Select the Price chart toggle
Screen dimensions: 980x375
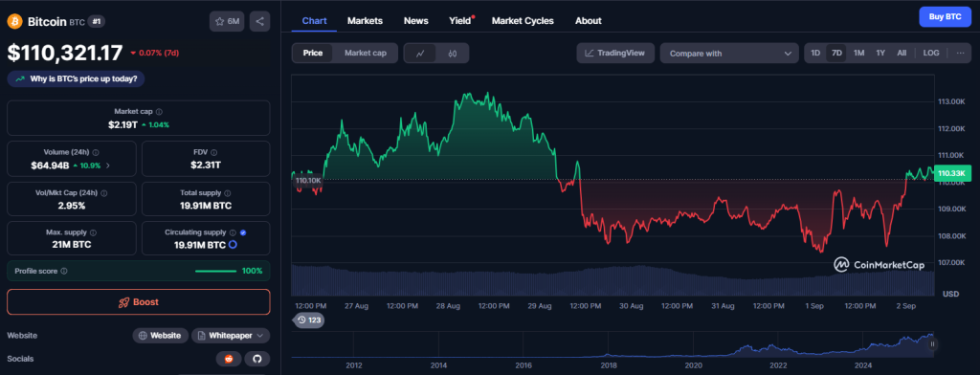(x=313, y=54)
